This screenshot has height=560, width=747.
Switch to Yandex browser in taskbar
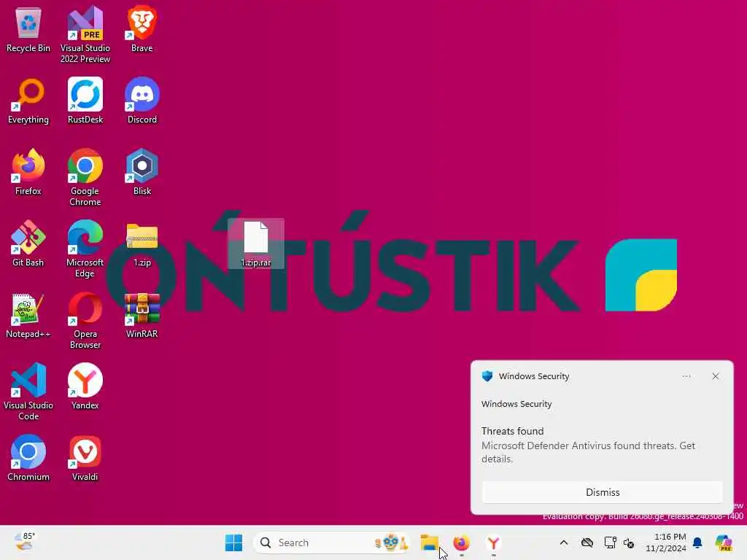pos(493,542)
